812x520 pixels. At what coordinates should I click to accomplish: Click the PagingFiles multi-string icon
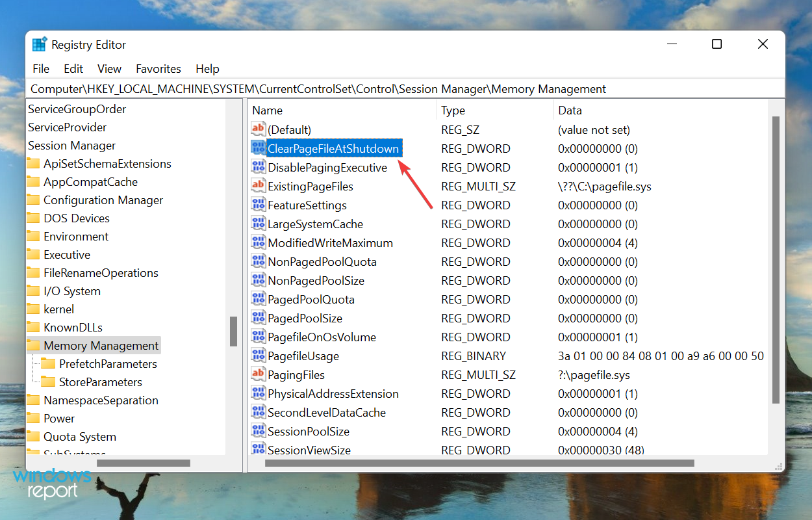point(258,374)
